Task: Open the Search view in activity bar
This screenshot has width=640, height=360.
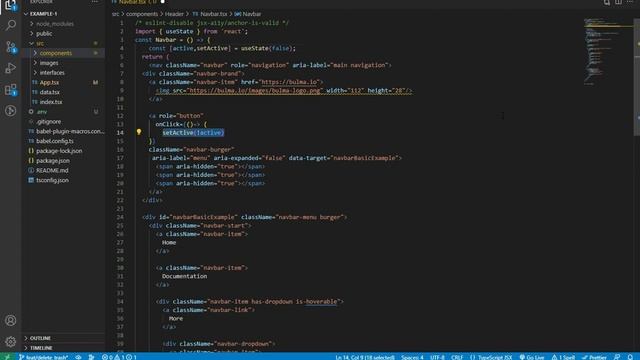Action: (x=11, y=25)
